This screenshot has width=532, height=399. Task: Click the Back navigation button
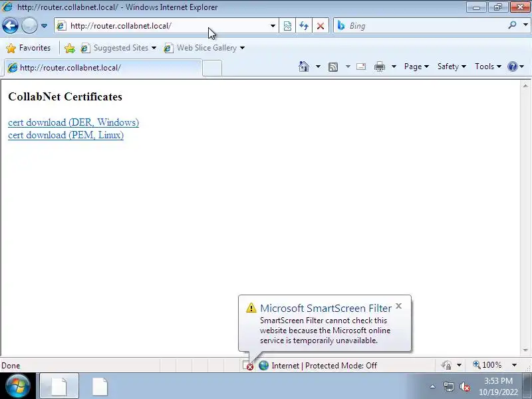[10, 26]
